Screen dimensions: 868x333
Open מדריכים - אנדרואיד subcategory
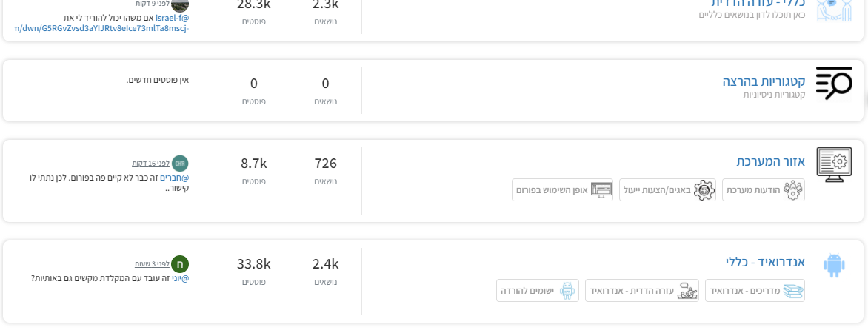755,290
